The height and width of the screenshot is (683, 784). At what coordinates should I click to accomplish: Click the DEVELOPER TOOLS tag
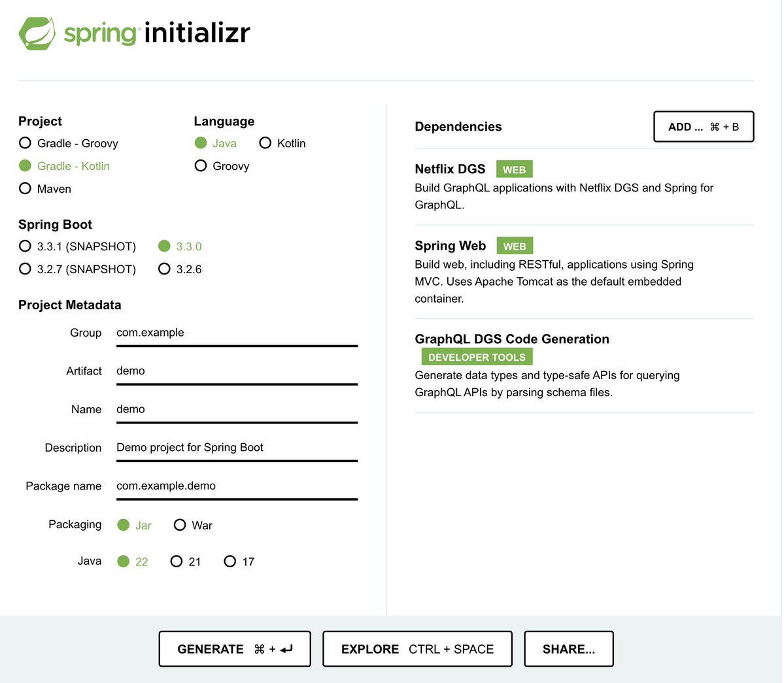coord(477,358)
